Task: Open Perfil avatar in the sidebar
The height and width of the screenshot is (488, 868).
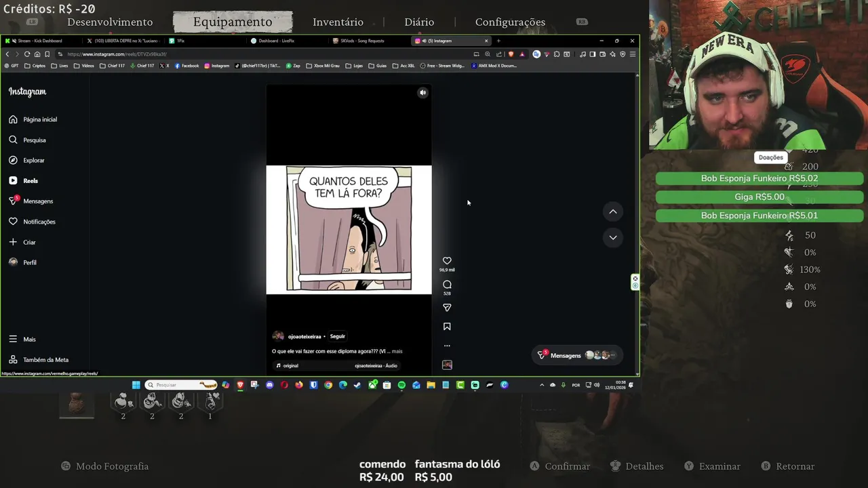Action: point(13,262)
